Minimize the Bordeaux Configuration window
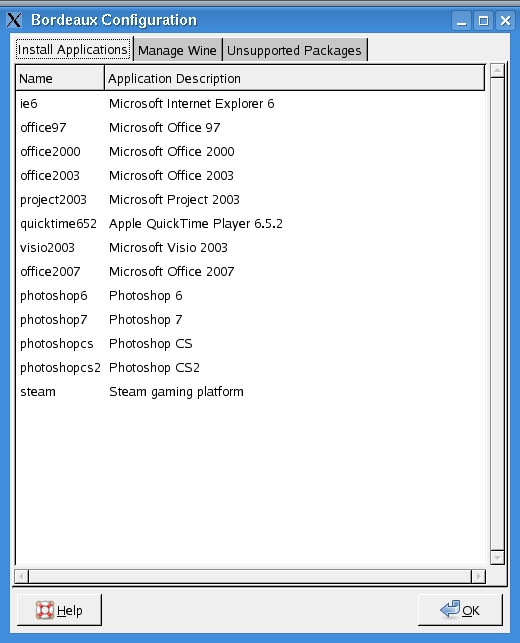 tap(461, 20)
